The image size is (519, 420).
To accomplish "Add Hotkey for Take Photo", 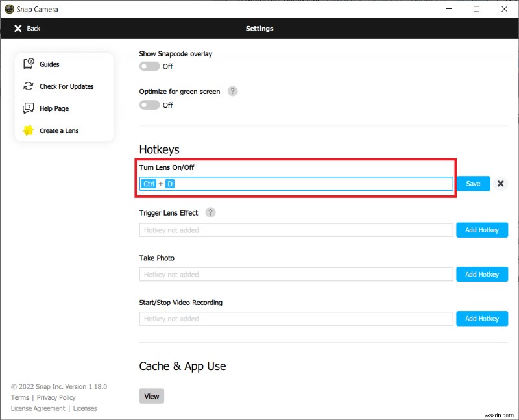I will [481, 275].
